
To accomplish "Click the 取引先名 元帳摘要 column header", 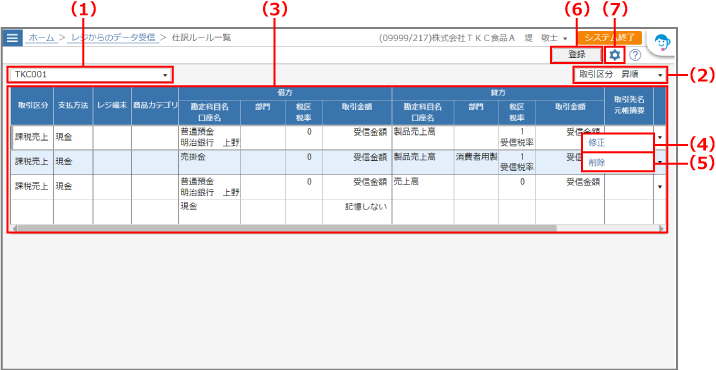I will coord(629,105).
